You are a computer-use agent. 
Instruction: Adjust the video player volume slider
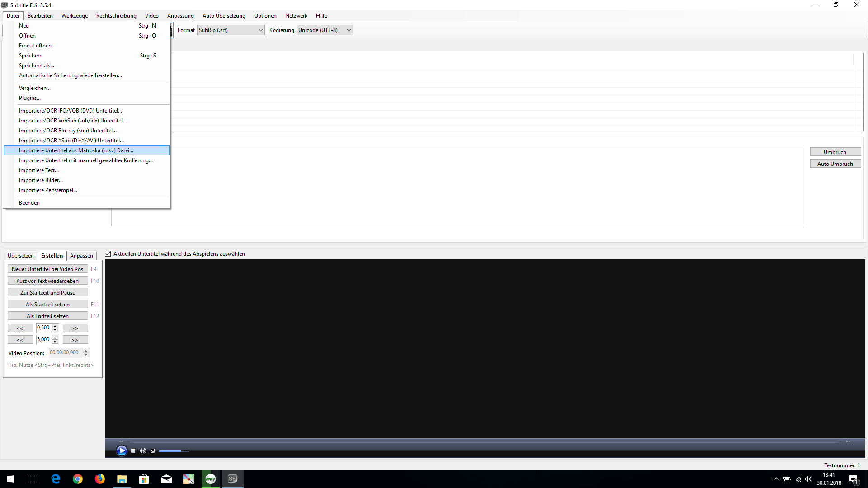coord(174,451)
